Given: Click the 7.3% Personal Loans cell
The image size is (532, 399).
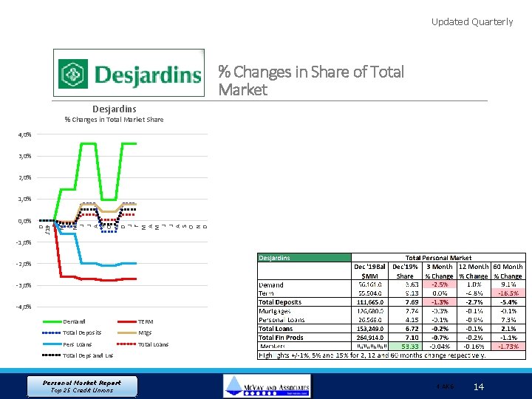Looking at the screenshot, I should coord(508,320).
